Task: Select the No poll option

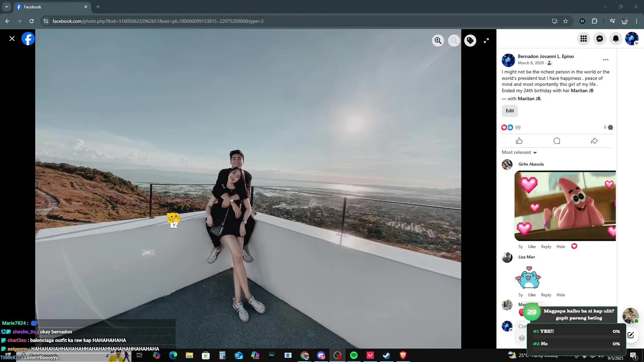Action: [576, 344]
